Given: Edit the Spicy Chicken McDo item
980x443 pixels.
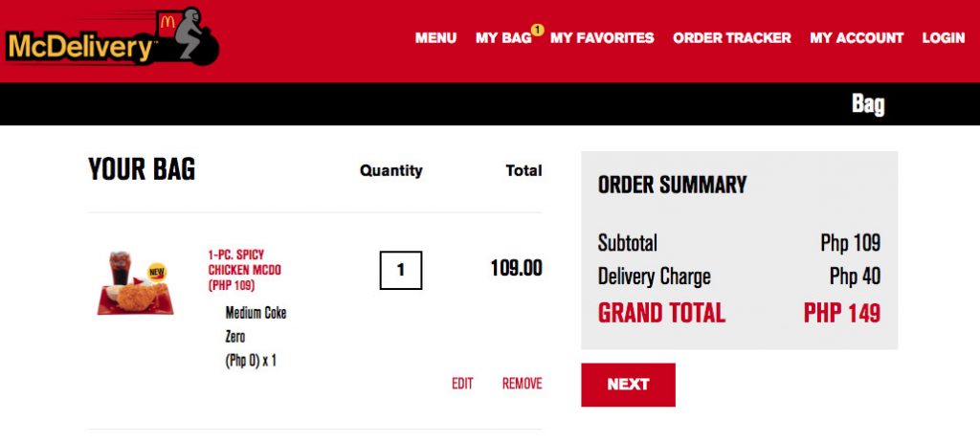Looking at the screenshot, I should (x=462, y=384).
